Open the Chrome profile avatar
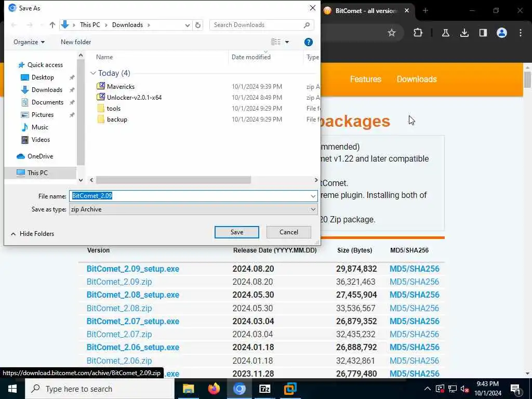532x399 pixels. tap(501, 33)
